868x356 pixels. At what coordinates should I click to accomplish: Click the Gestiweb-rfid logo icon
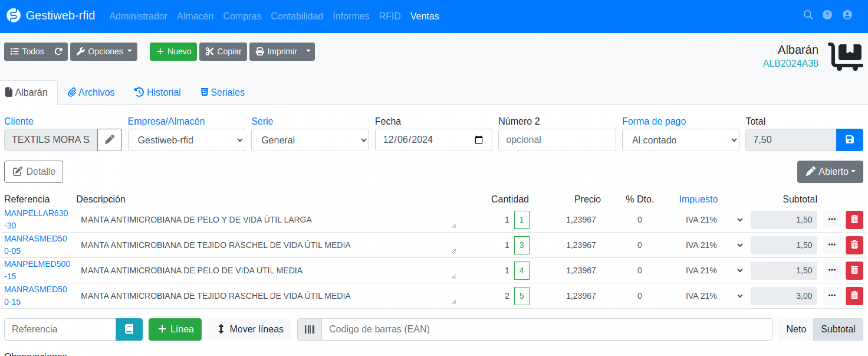point(14,15)
